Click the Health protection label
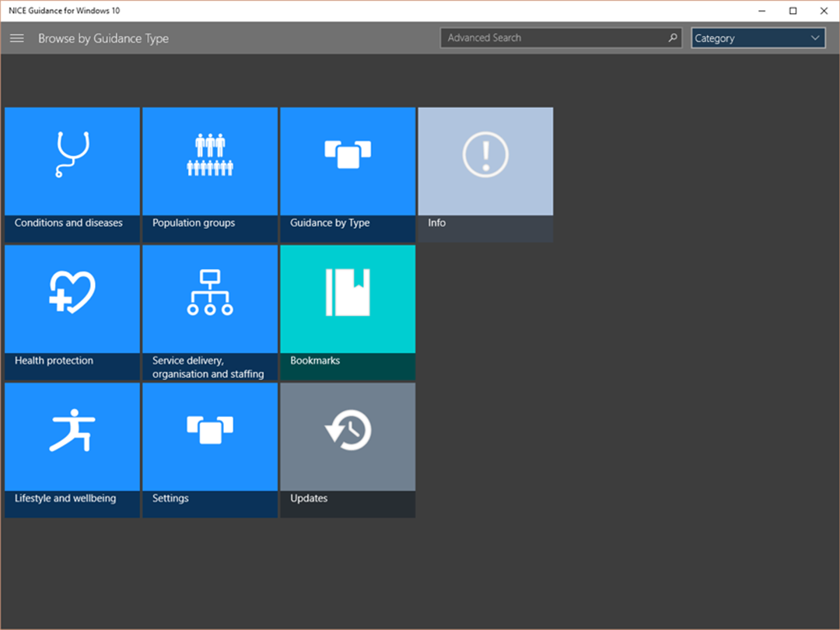Screen dimensions: 840x630 tap(54, 361)
